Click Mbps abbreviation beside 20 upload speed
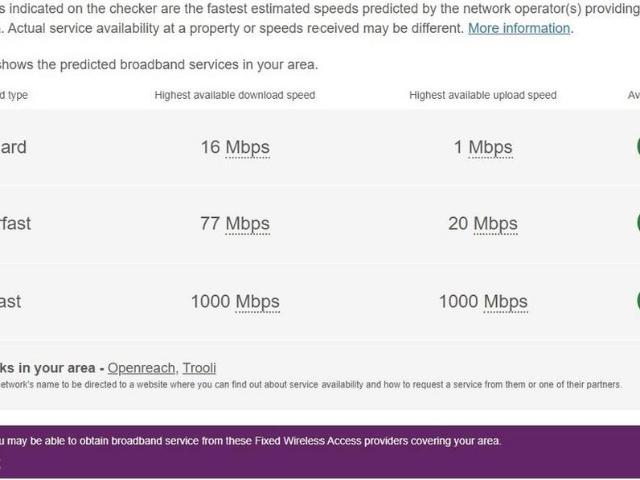This screenshot has height=480, width=640. [x=495, y=224]
